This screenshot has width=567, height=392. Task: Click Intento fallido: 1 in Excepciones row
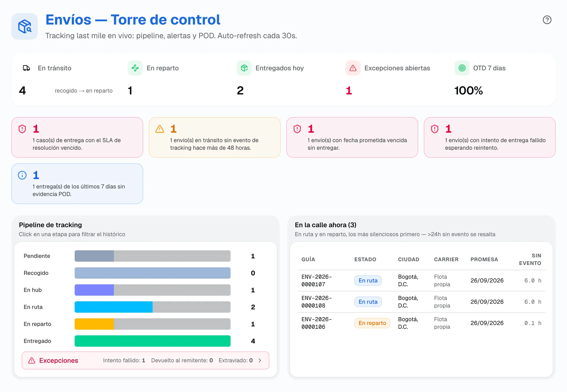(124, 361)
